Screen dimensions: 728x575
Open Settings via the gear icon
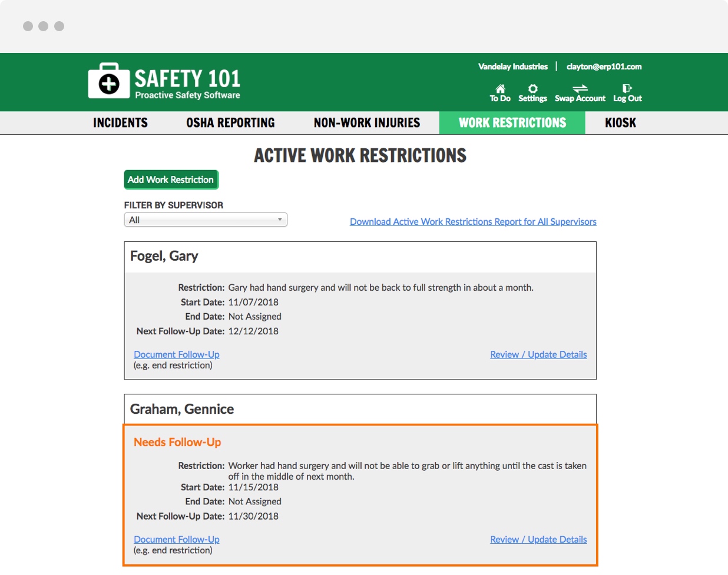click(532, 89)
